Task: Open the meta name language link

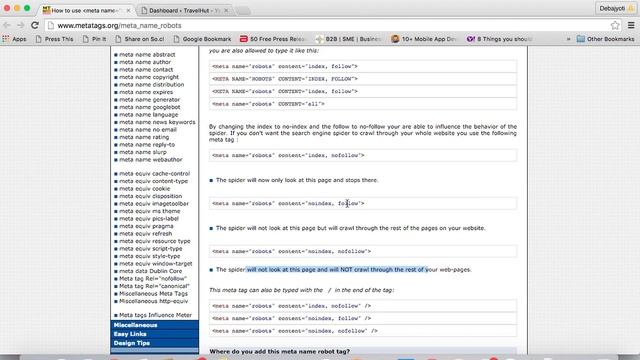Action: click(x=149, y=115)
